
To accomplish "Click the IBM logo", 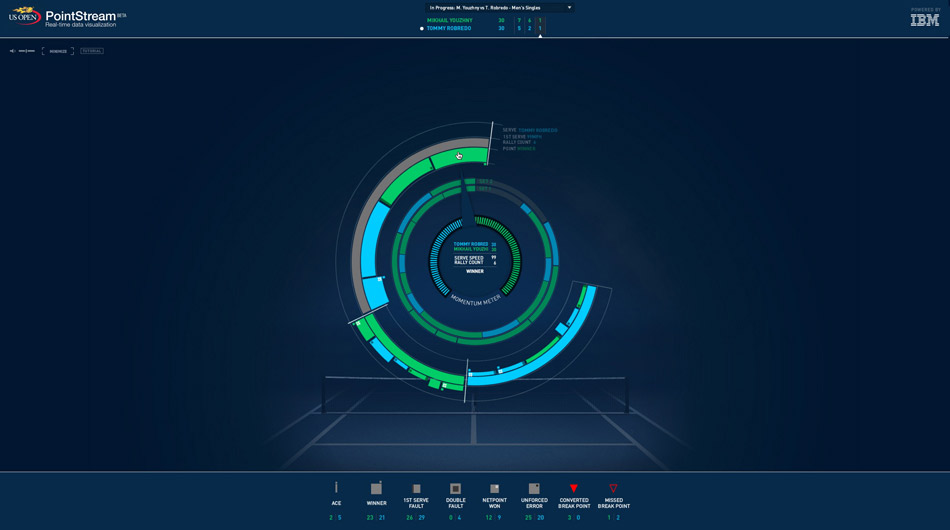I will pyautogui.click(x=925, y=19).
